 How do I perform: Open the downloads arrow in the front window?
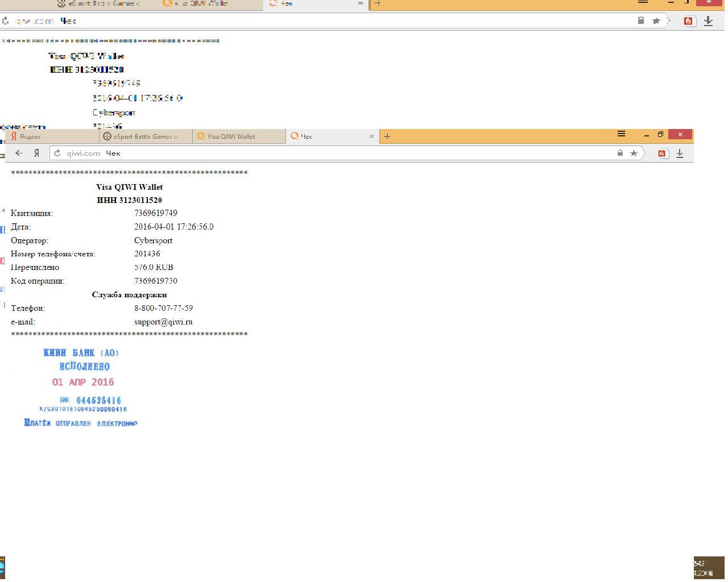[680, 153]
